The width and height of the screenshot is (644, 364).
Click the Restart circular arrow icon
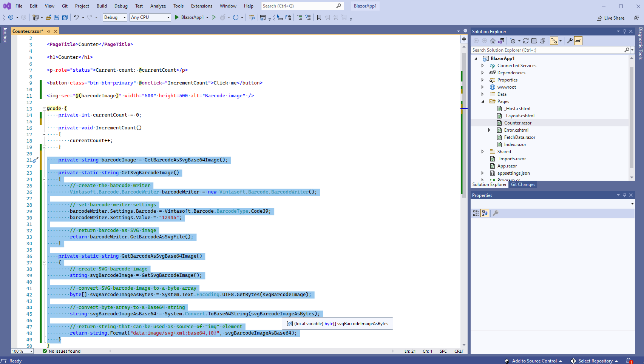236,17
